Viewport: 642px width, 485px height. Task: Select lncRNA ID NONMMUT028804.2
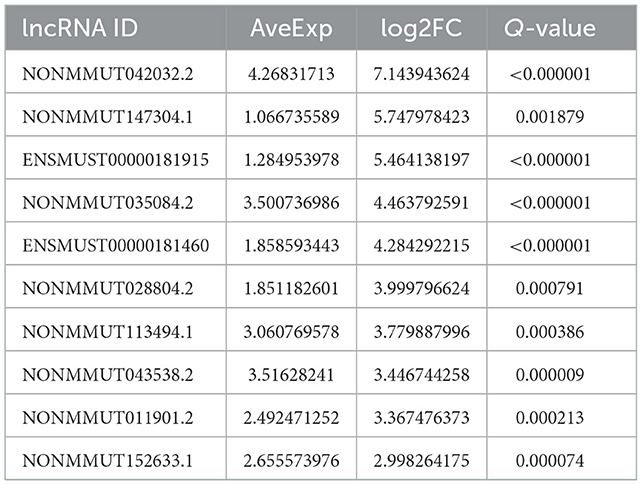pos(108,289)
